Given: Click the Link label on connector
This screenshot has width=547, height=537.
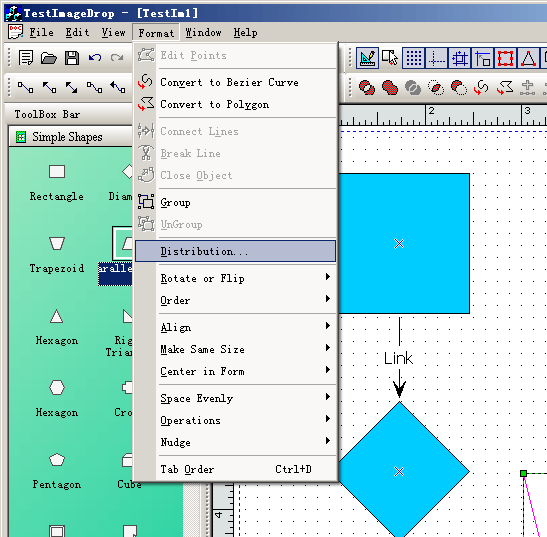Looking at the screenshot, I should [398, 358].
